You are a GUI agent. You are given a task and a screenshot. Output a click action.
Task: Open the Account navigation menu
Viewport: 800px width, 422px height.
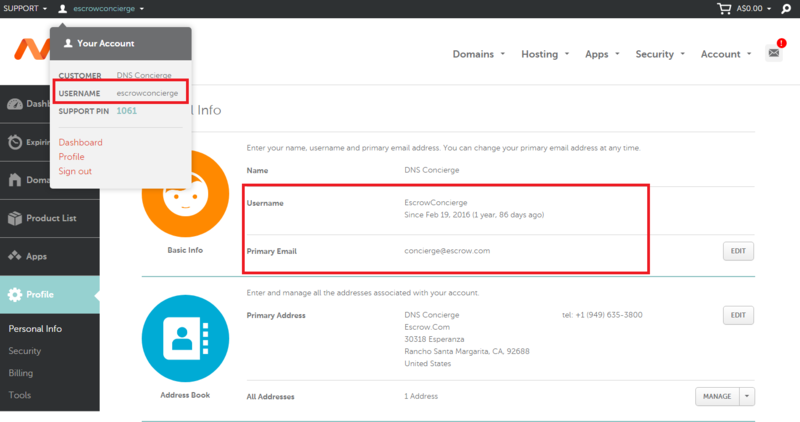point(726,54)
